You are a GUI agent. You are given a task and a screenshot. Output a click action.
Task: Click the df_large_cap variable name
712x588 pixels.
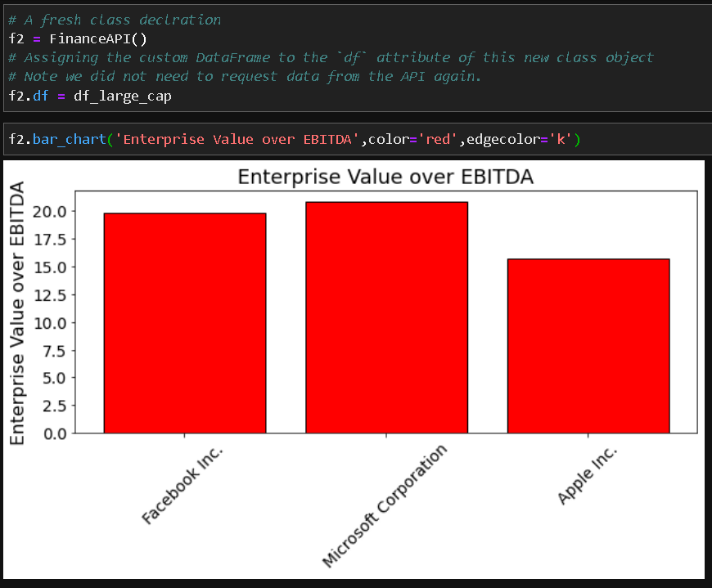tap(123, 96)
